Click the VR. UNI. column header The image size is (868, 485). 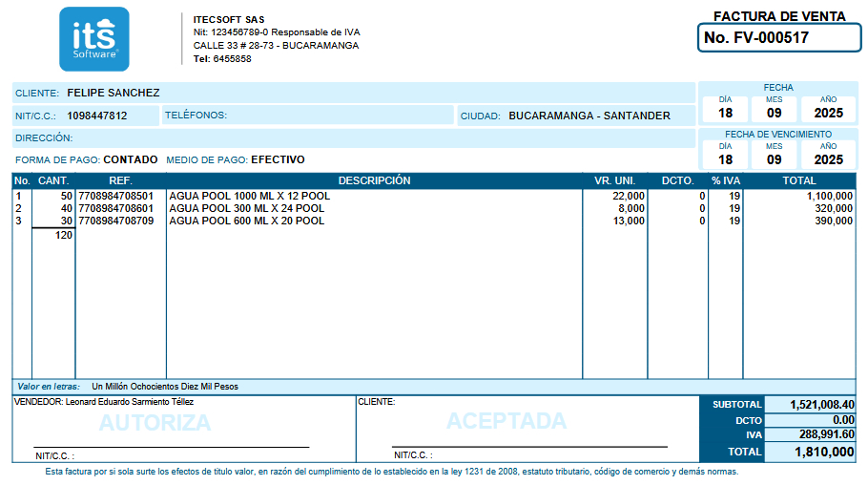(x=614, y=180)
